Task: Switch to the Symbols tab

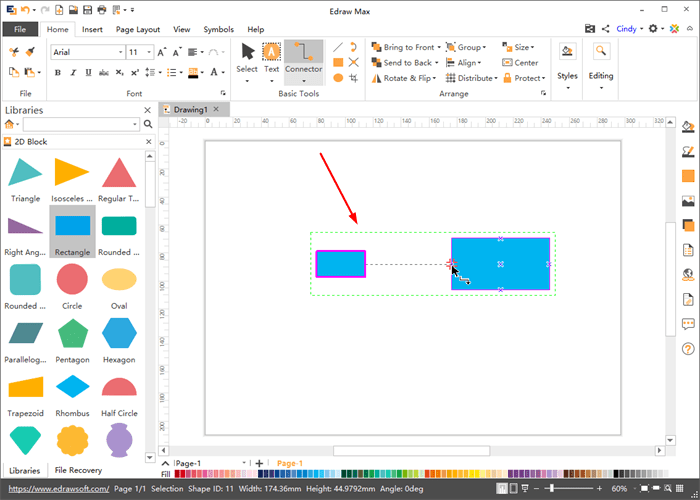Action: click(x=218, y=29)
